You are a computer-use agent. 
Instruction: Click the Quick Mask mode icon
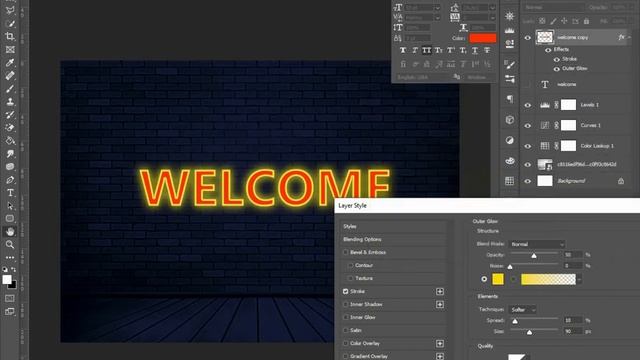pyautogui.click(x=10, y=298)
